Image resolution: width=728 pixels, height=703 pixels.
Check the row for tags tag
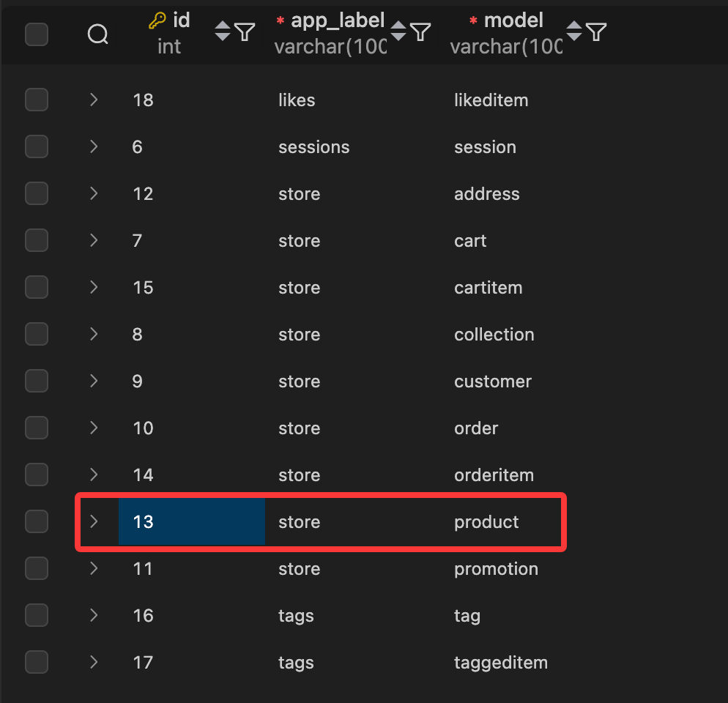tap(36, 616)
